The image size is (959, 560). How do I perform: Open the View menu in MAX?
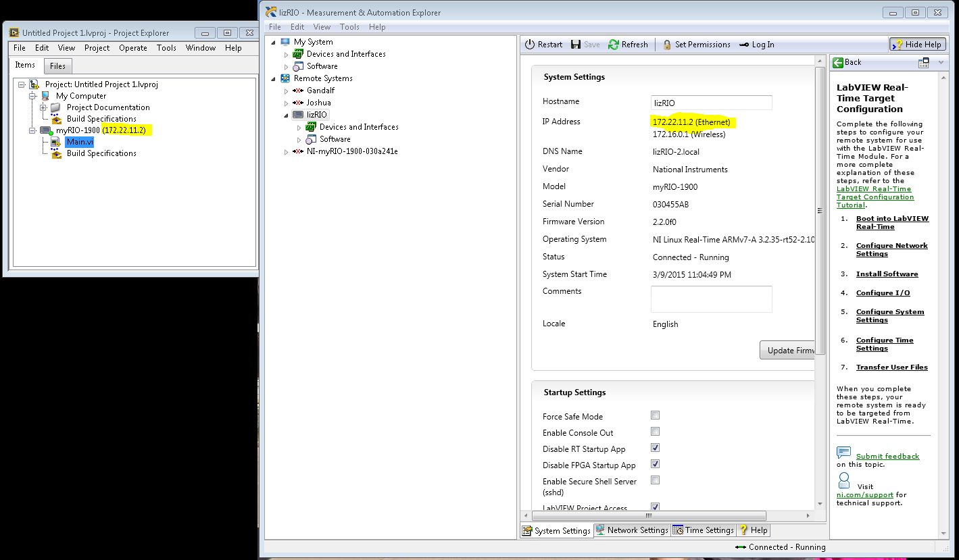click(322, 27)
